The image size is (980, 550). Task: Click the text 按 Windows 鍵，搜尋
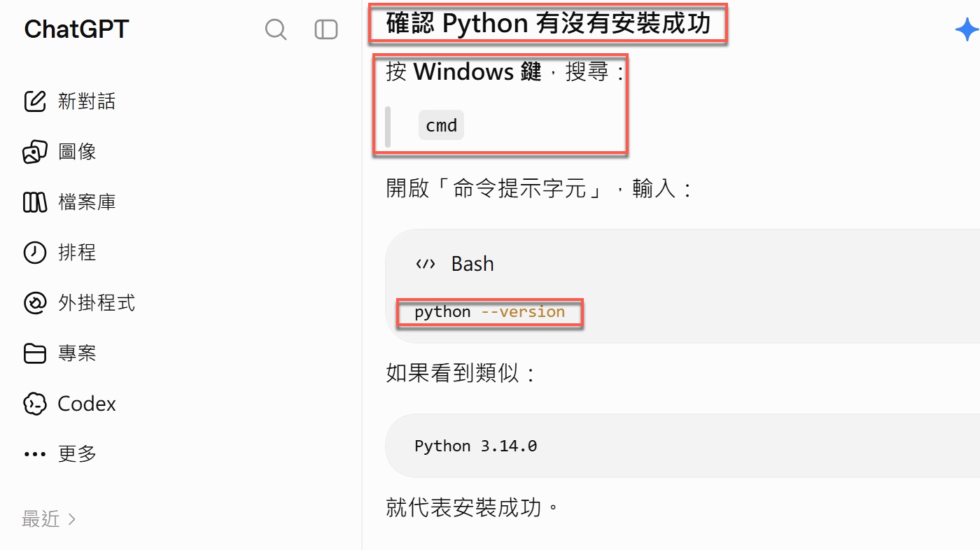coord(504,71)
